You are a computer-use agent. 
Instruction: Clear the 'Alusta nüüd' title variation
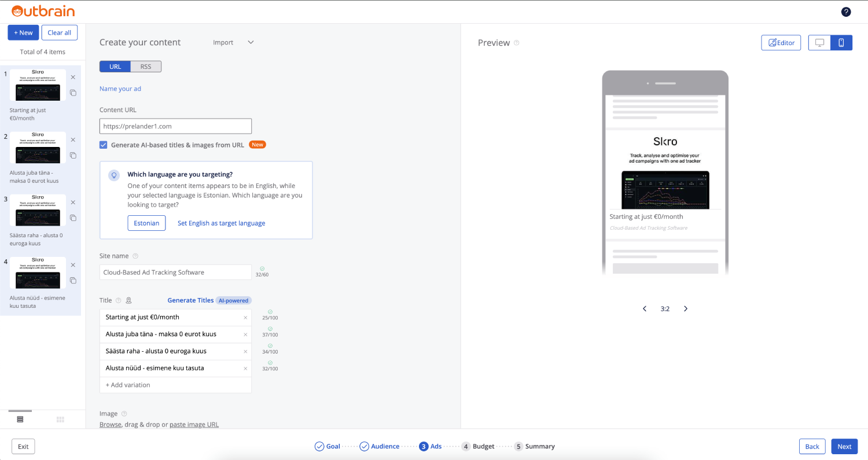coord(245,369)
